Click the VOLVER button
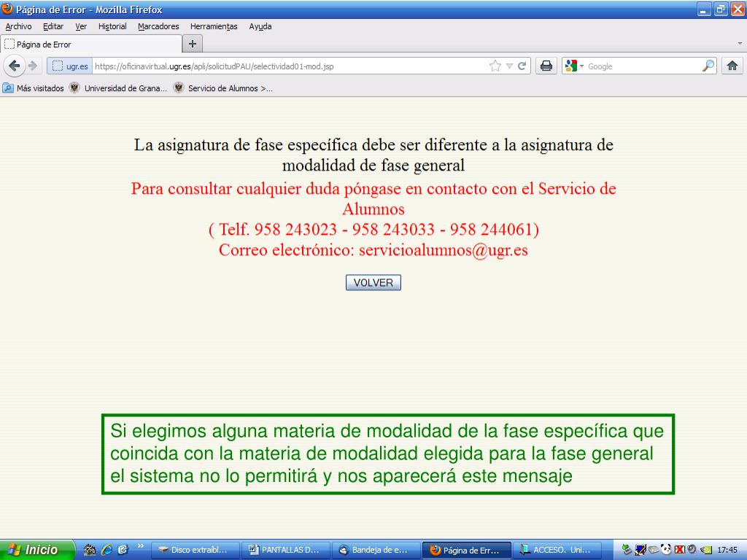747x560 pixels. coord(373,282)
